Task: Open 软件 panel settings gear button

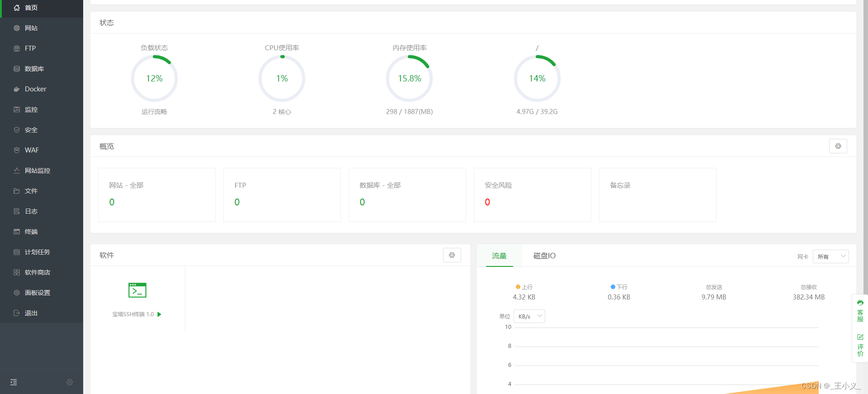Action: (452, 255)
